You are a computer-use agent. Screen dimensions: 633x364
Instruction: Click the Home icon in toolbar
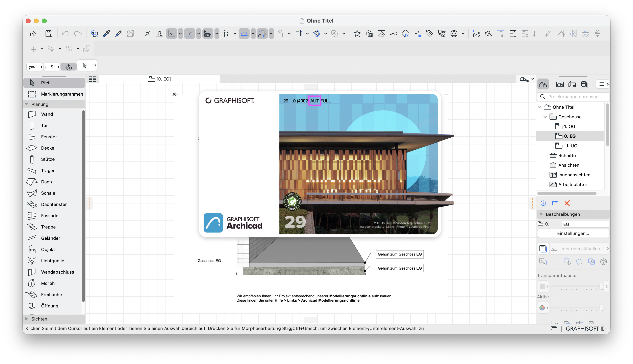(32, 33)
